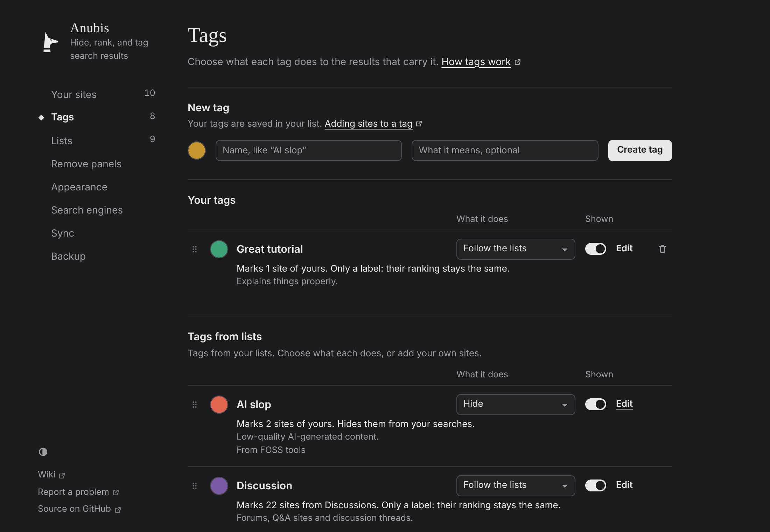Pick new tag color via yellow swatch

(197, 150)
